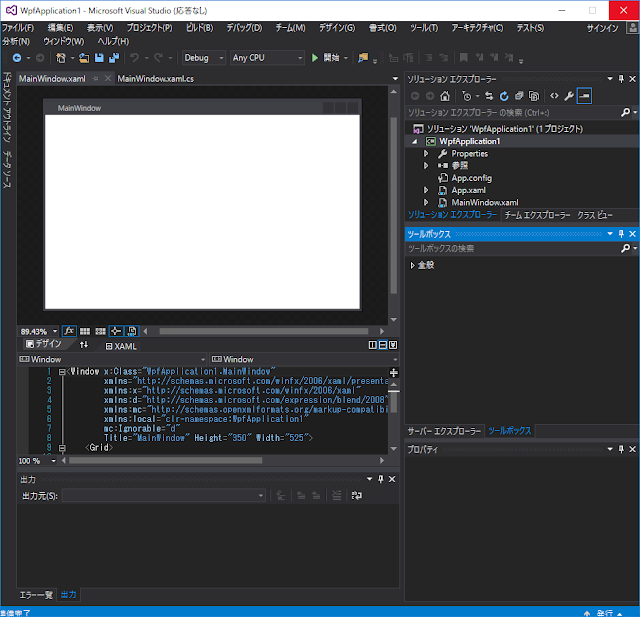
Task: Open the Debug configuration dropdown
Action: (x=204, y=58)
